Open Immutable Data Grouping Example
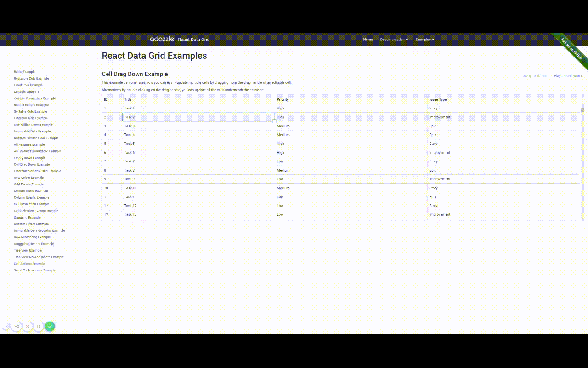The height and width of the screenshot is (368, 588). [40, 230]
